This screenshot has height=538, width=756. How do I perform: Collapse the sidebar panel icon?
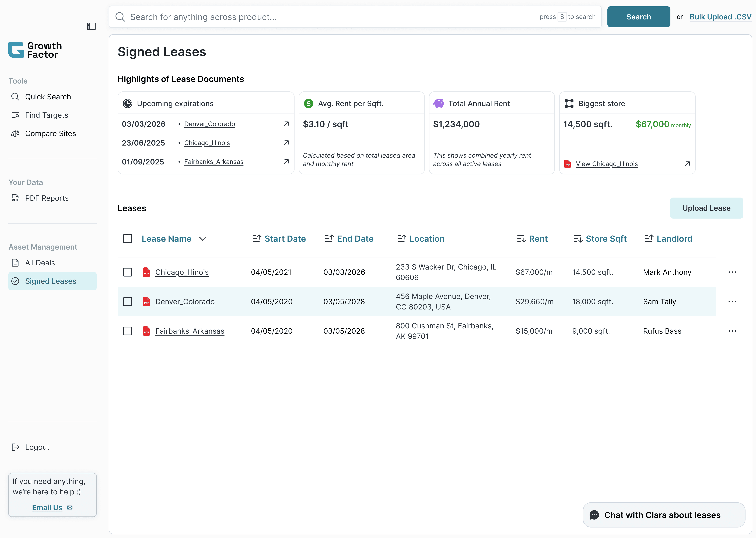(91, 26)
